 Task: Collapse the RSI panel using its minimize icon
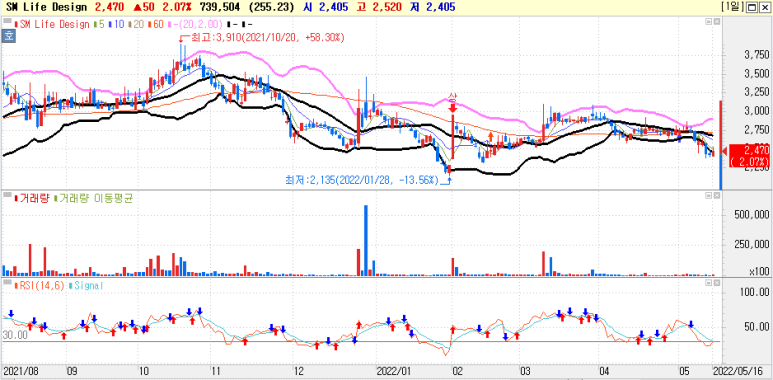point(708,283)
